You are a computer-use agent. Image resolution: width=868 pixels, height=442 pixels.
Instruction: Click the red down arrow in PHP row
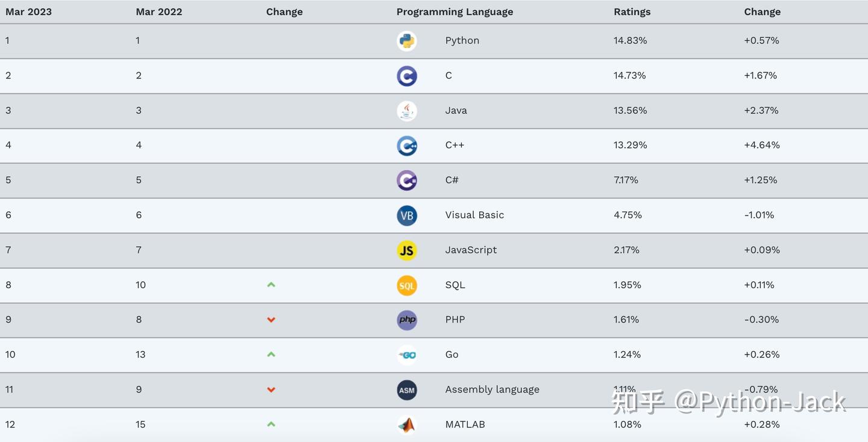point(271,320)
